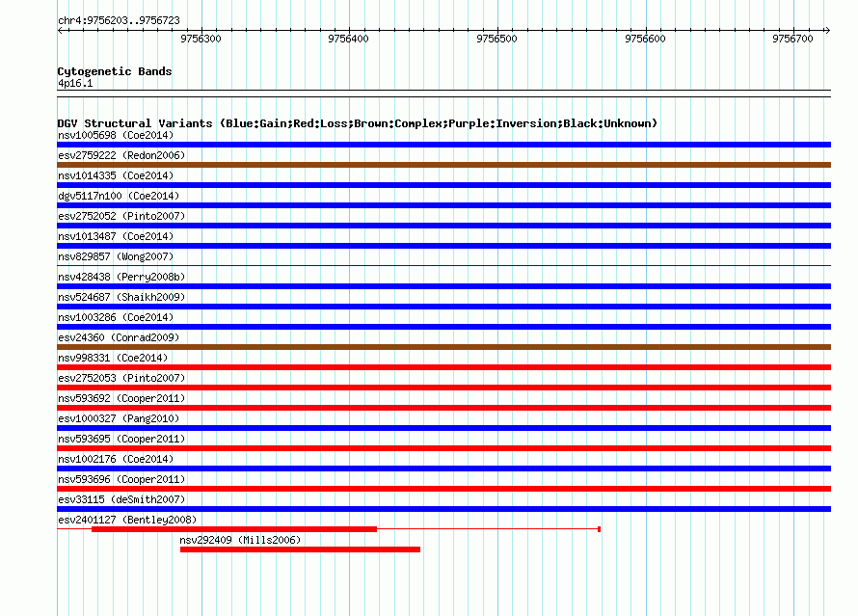Click the esv33115 (deSmith2007) label
Screen dimensions: 858x616
121,499
